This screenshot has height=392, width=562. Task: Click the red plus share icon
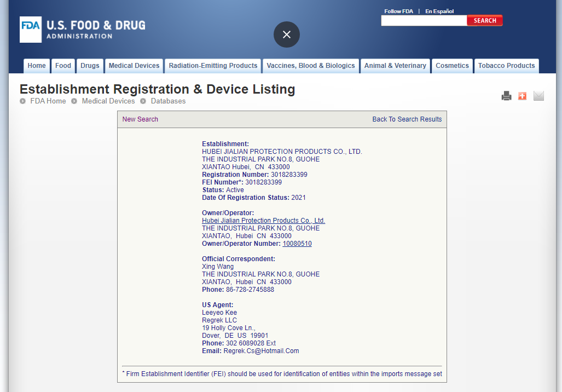pos(522,96)
